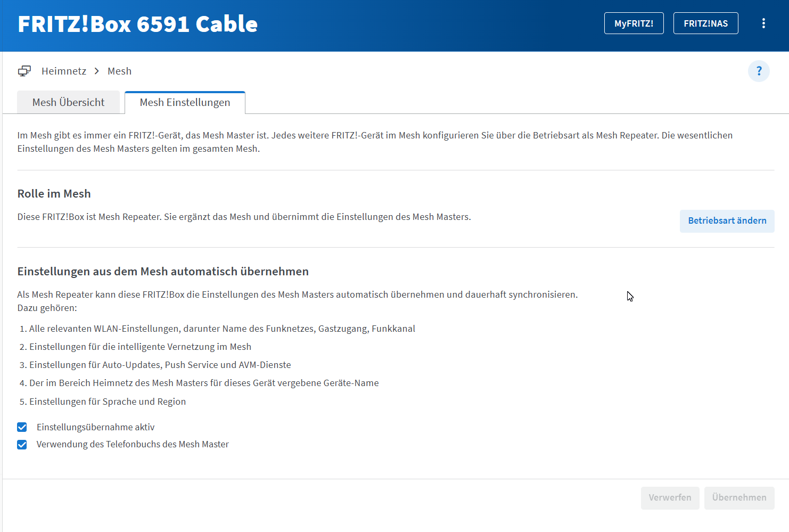Open the help question mark icon
Screen dimensions: 789x532
759,71
